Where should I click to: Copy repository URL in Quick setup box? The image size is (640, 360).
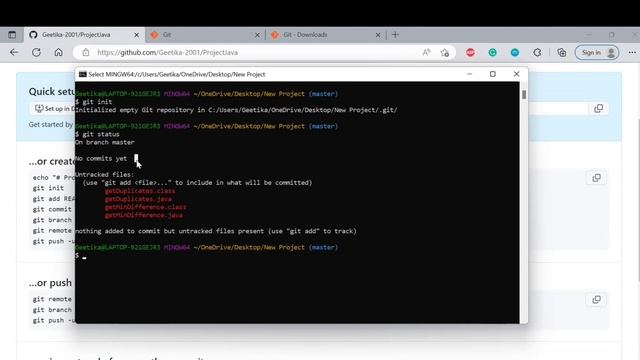tap(598, 108)
